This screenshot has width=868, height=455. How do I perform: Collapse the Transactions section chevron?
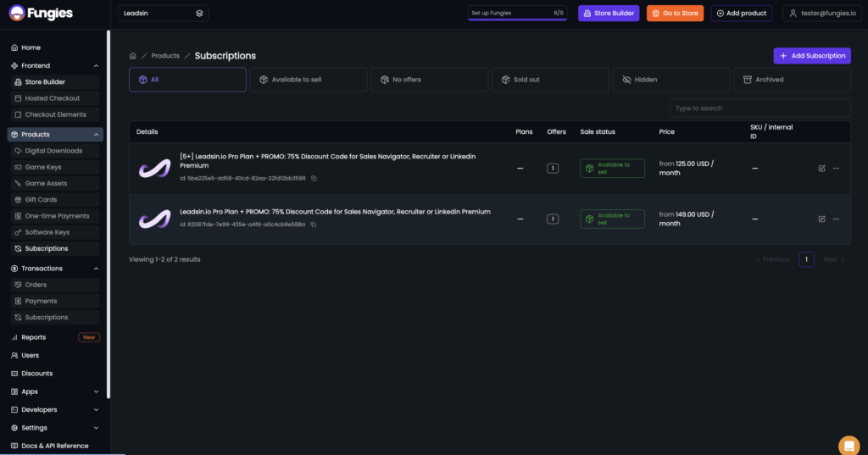[x=97, y=269]
